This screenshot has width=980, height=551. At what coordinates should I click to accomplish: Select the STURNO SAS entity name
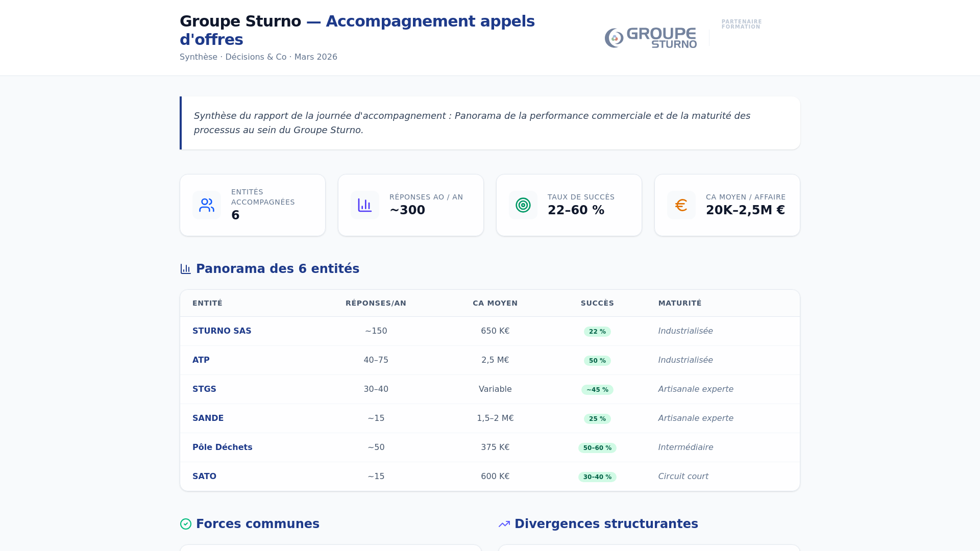tap(222, 331)
